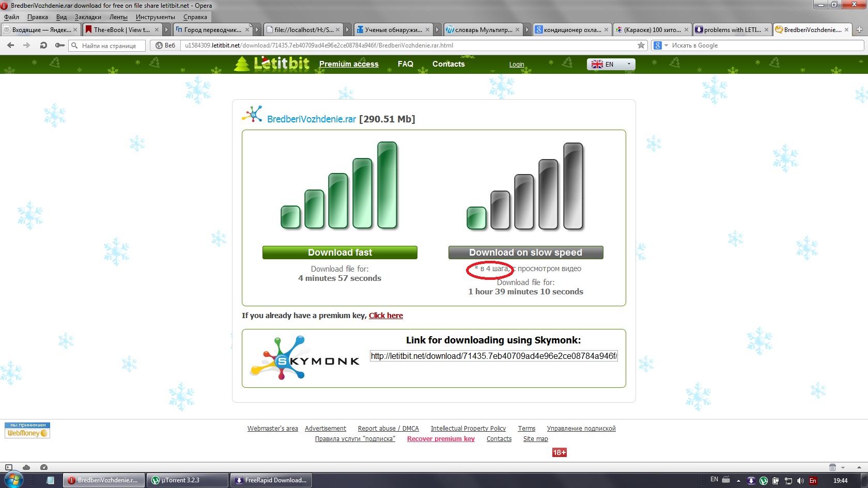This screenshot has height=488, width=868.
Task: Click the password key wand icon
Action: pyautogui.click(x=60, y=45)
